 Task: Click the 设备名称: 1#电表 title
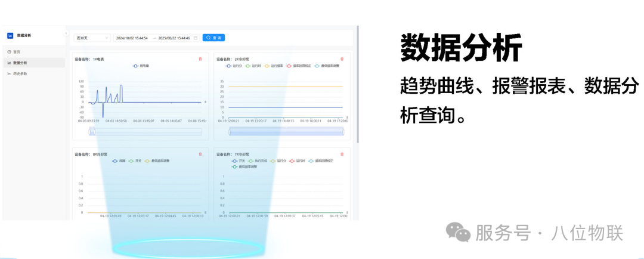89,59
